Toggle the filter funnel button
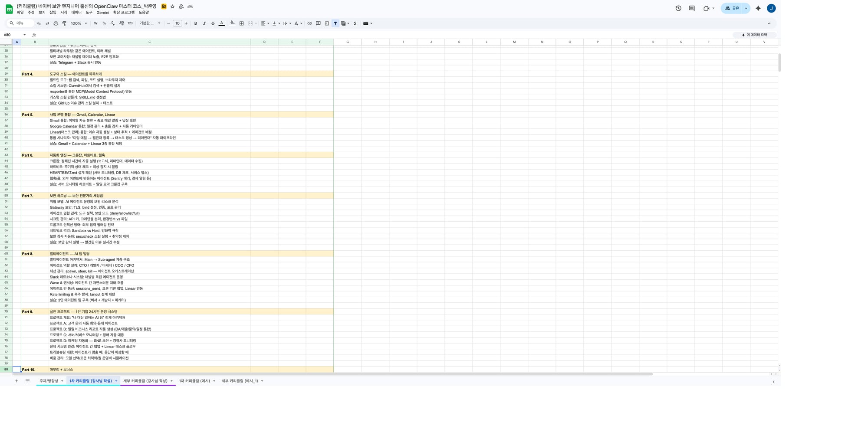The height and width of the screenshot is (429, 868). 335,23
